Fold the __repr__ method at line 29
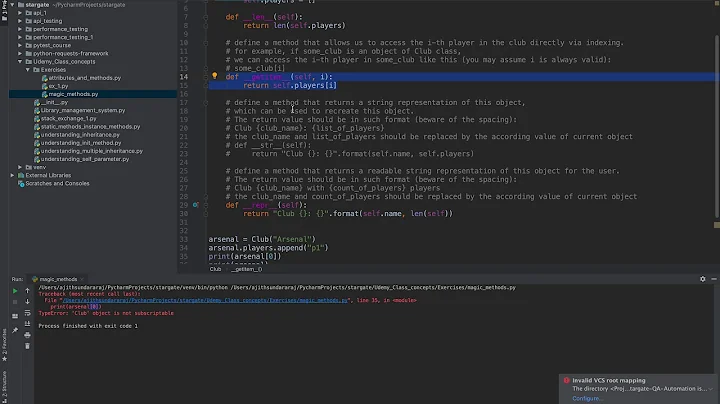This screenshot has width=720, height=404. 205,205
